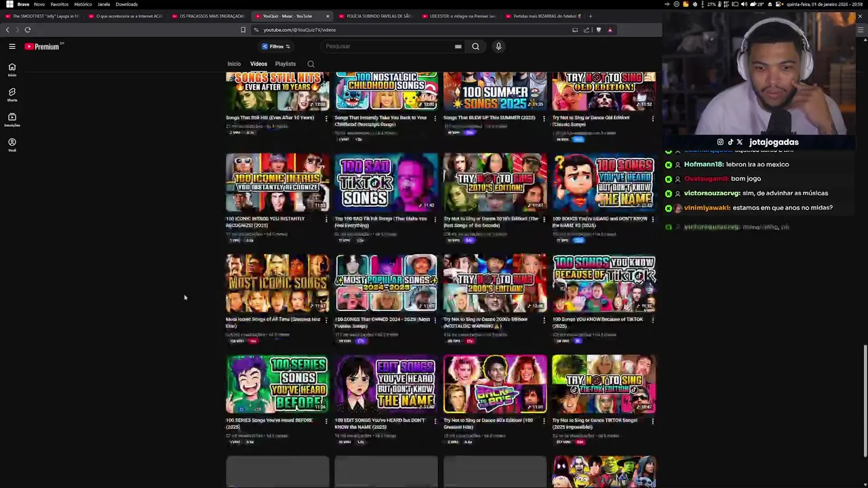The height and width of the screenshot is (488, 868).
Task: Open title link 100 ICONIC INTROS YOU INSTANTLY RECOGNIZE
Action: click(x=265, y=222)
